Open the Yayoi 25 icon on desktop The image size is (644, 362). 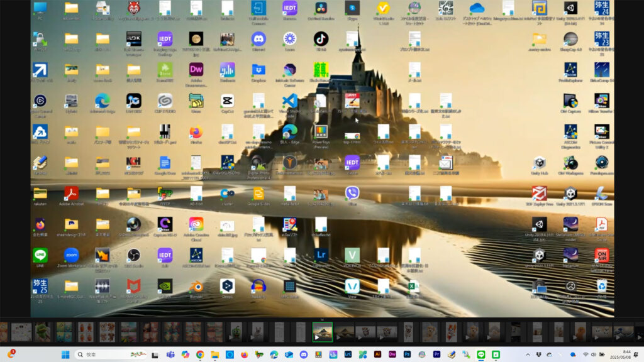40,287
